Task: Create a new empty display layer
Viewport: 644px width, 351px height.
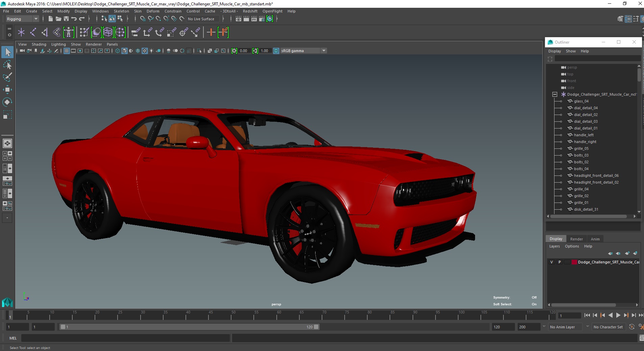Action: 627,253
